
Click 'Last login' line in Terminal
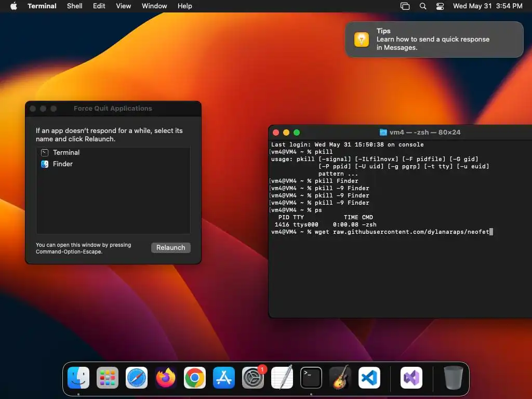[x=348, y=144]
